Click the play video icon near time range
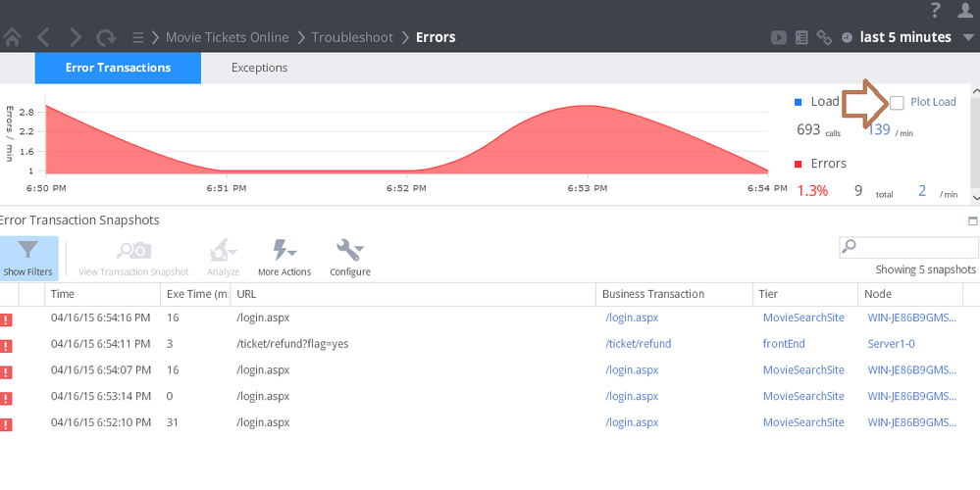 tap(779, 37)
